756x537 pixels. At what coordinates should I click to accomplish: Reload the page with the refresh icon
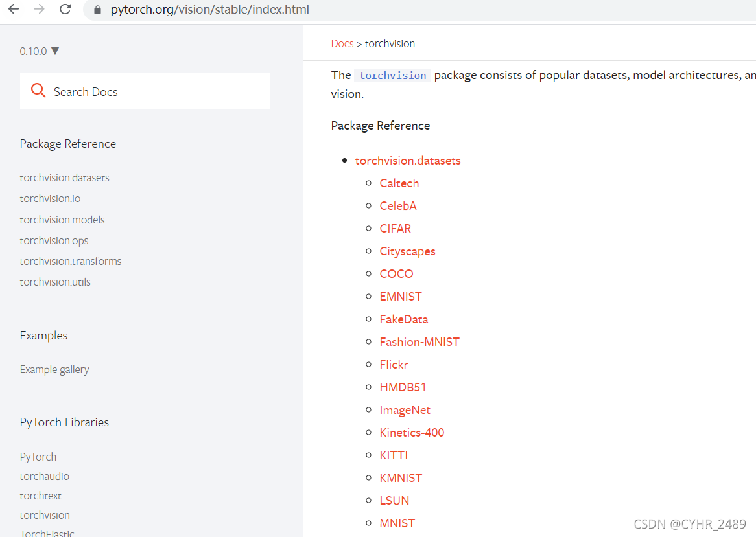65,9
